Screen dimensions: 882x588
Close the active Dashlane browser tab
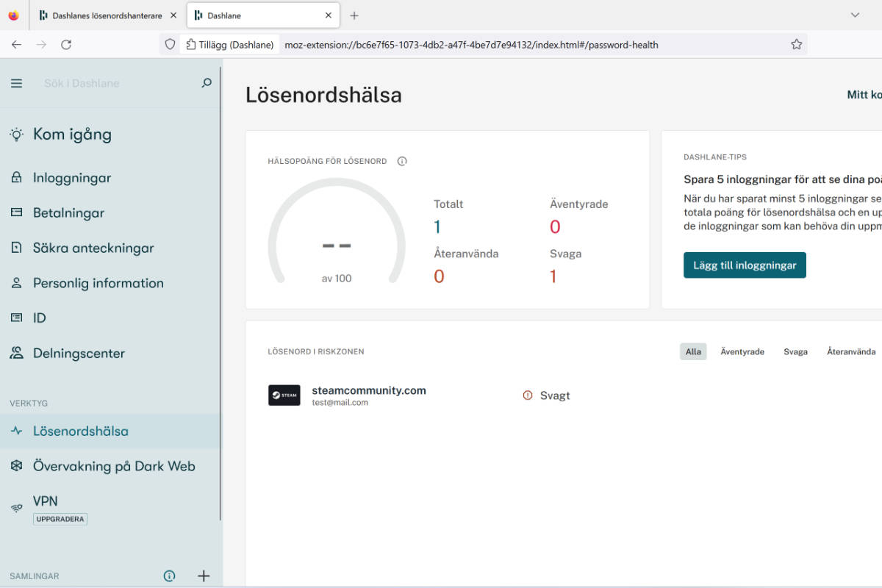pos(328,15)
